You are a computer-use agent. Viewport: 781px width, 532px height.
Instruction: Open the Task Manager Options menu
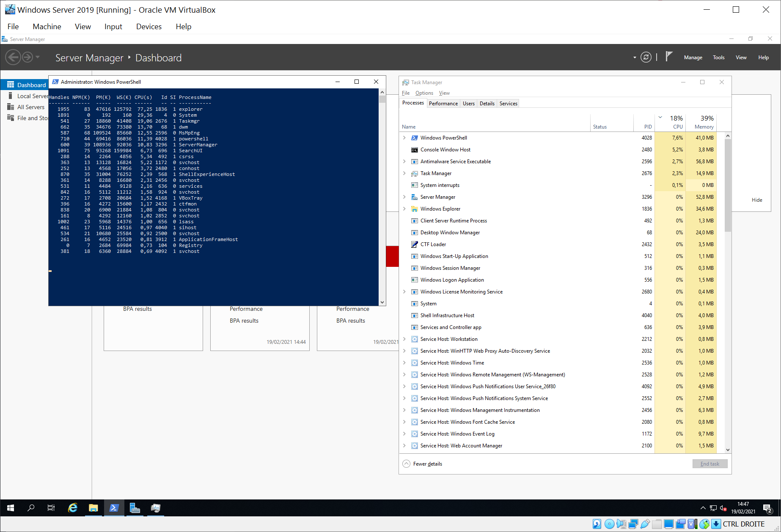424,93
